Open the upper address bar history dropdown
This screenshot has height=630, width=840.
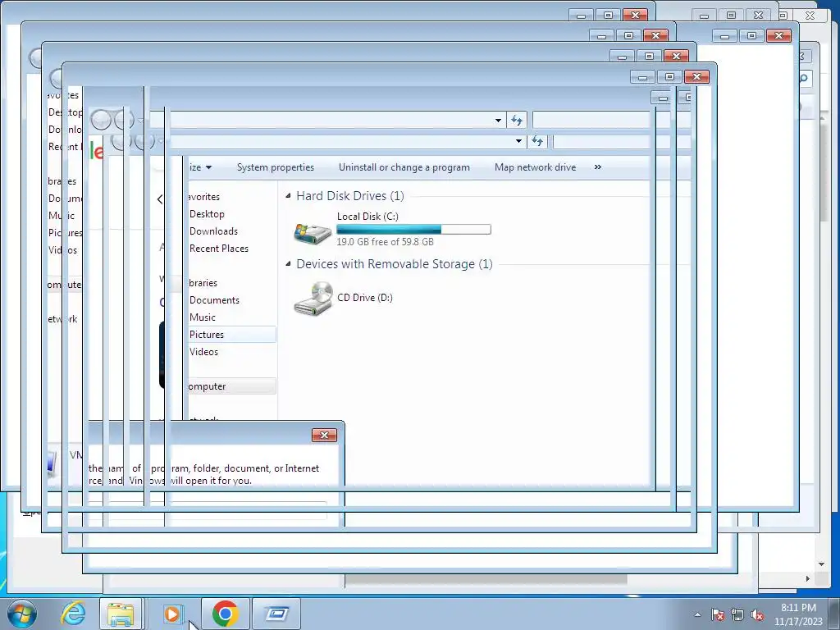[498, 120]
